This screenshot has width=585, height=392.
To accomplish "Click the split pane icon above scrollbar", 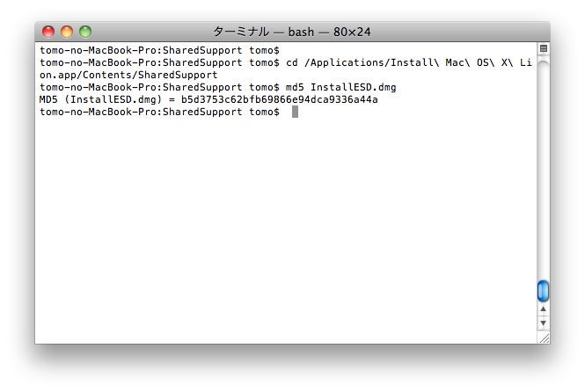I will tap(544, 48).
